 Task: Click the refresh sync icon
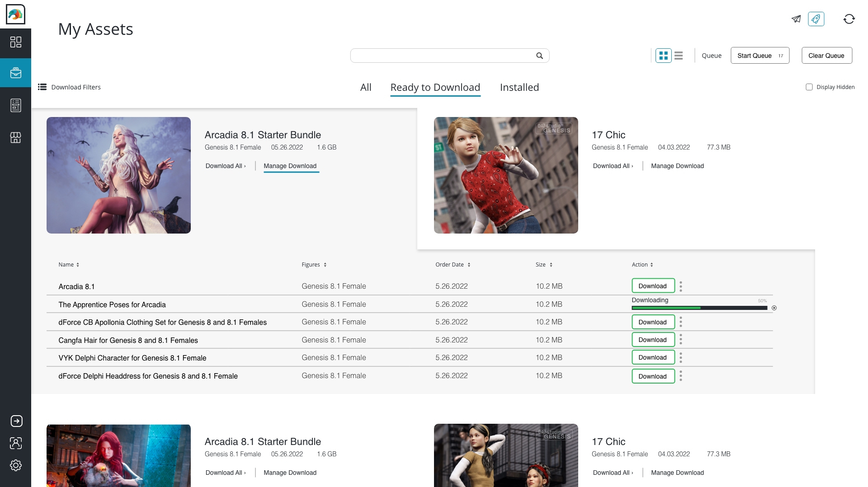tap(849, 19)
